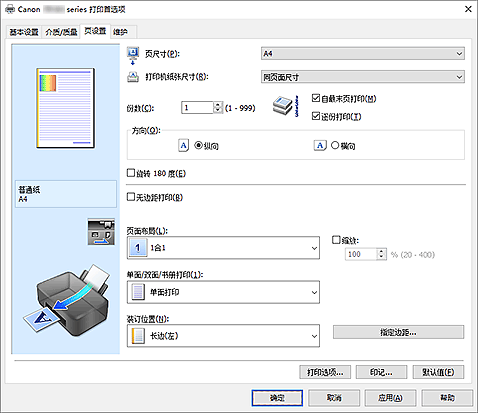
Task: Close the printing preferences dialog
Action: coord(468,9)
